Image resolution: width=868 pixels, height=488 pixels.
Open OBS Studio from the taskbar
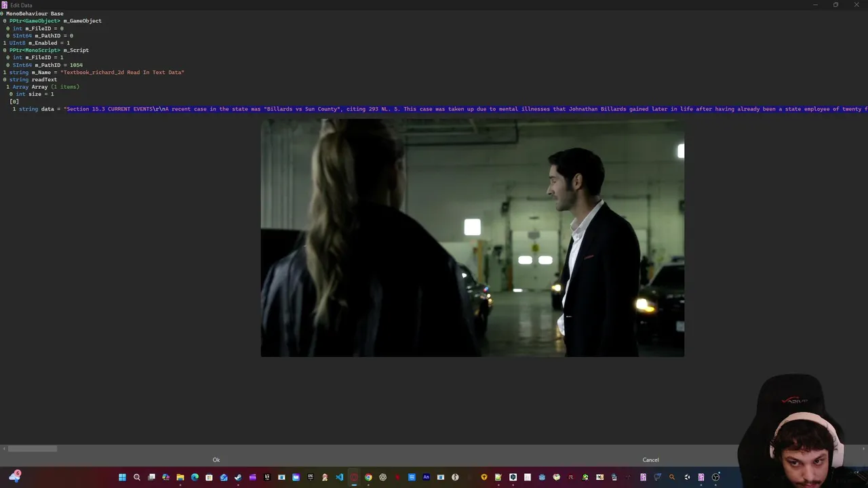click(x=715, y=477)
